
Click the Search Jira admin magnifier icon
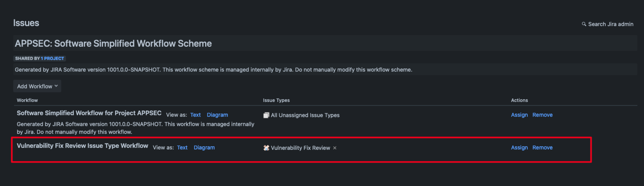[584, 24]
